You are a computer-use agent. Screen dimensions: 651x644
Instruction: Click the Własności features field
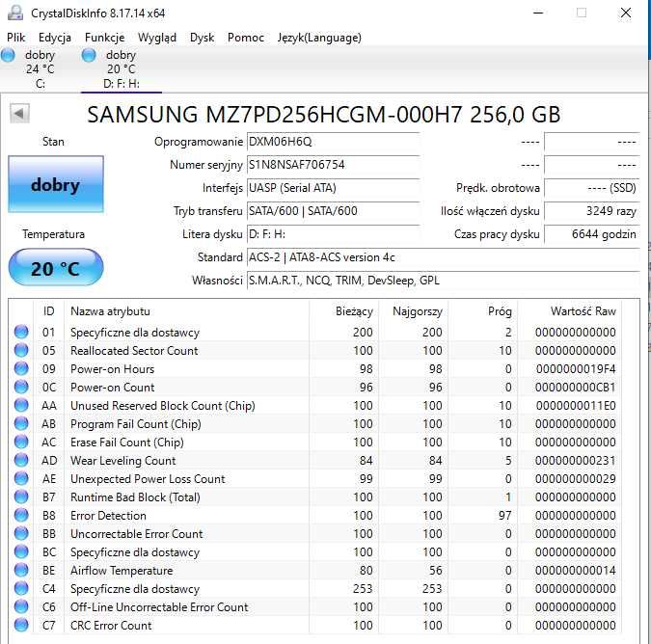[x=443, y=281]
